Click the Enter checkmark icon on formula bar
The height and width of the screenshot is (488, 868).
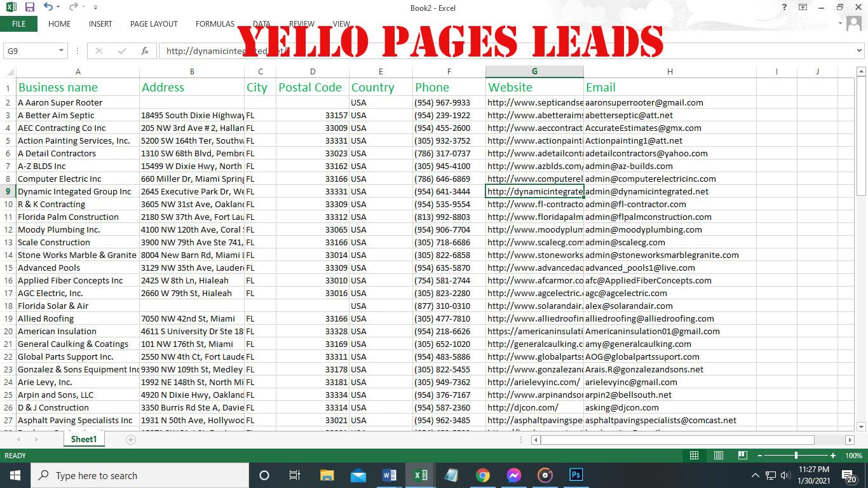tap(121, 51)
